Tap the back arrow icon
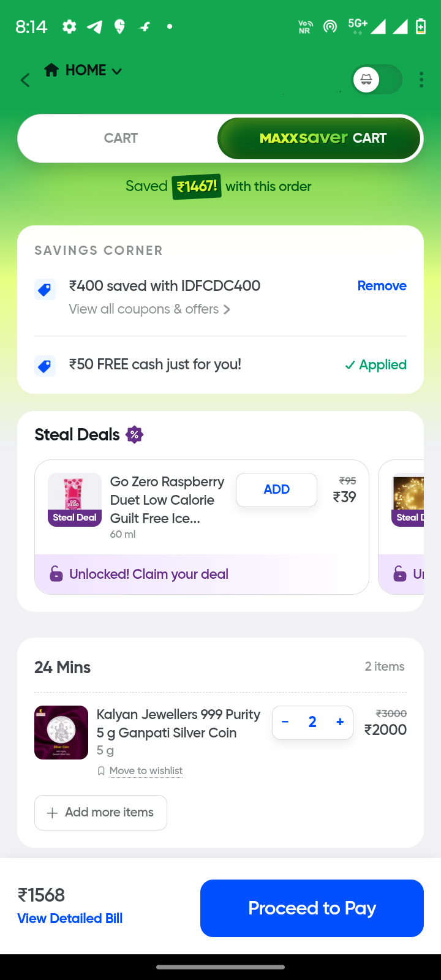Viewport: 441px width, 980px height. tap(25, 80)
